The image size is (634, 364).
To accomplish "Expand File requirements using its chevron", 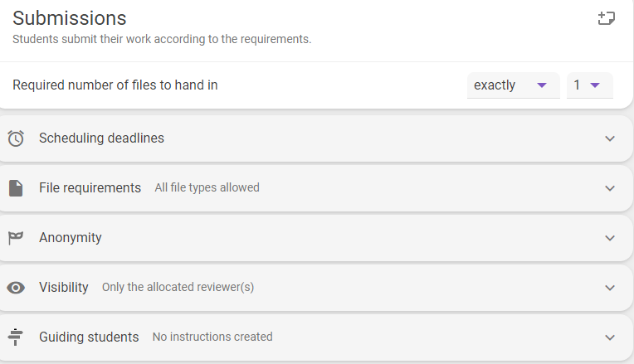I will (610, 188).
